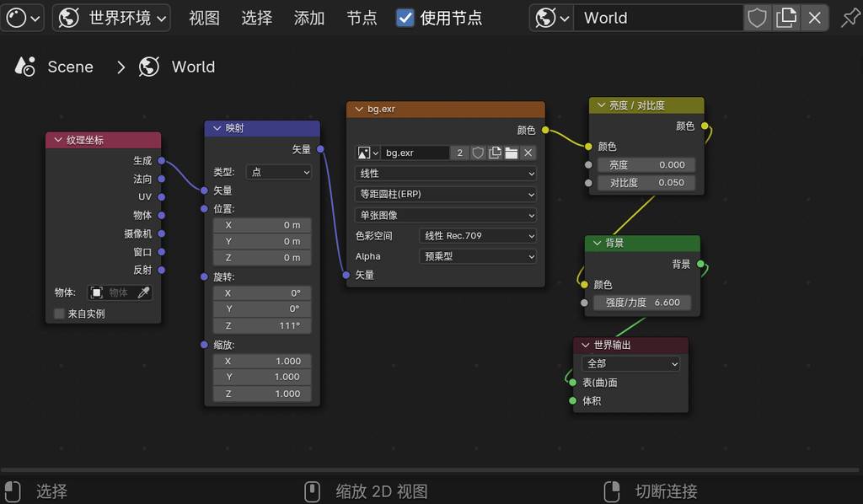
Task: Click the eyedropper in Texture Coordinate node
Action: point(144,292)
